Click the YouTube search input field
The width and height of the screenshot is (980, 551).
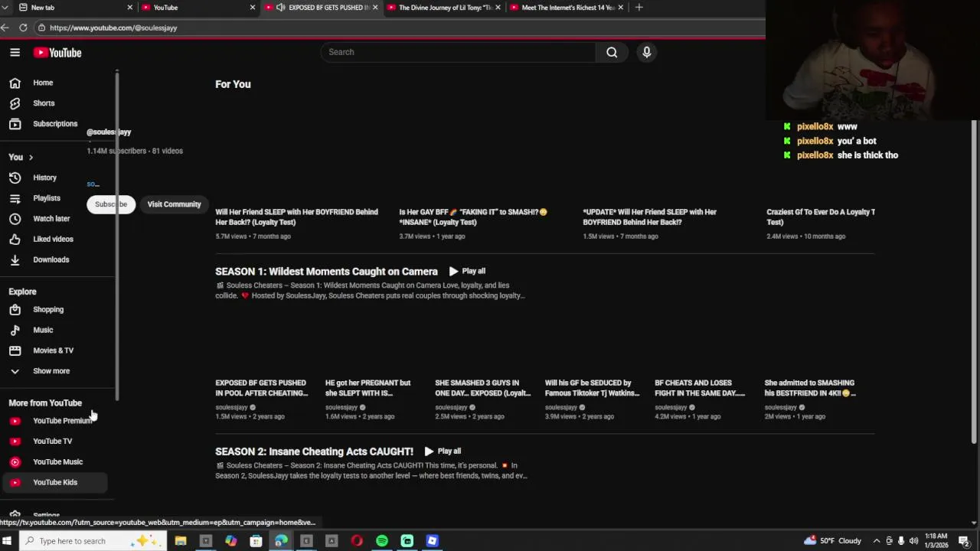coord(458,52)
